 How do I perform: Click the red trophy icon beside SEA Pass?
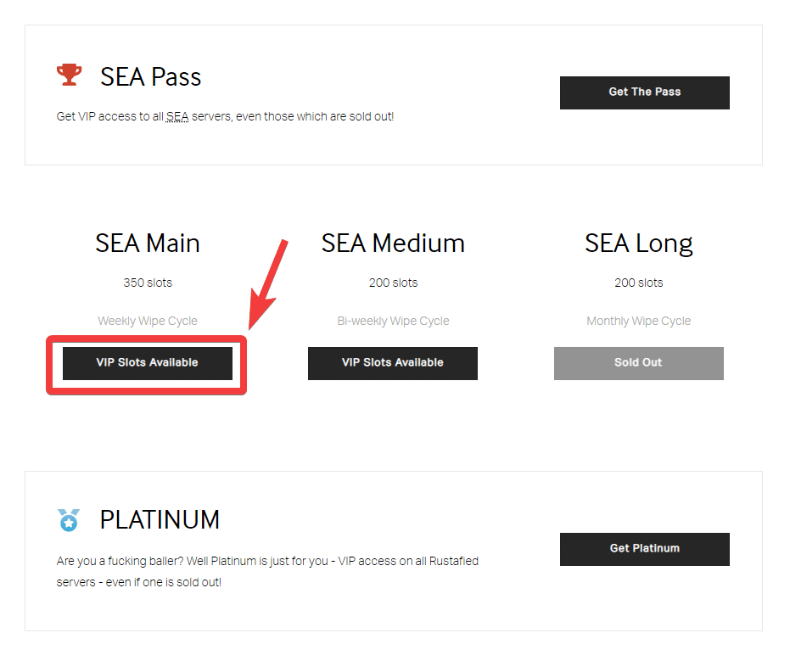(x=70, y=76)
